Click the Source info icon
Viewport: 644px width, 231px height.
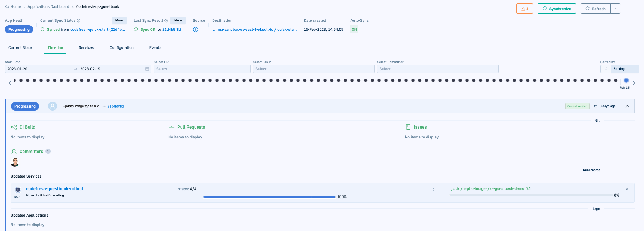(195, 30)
